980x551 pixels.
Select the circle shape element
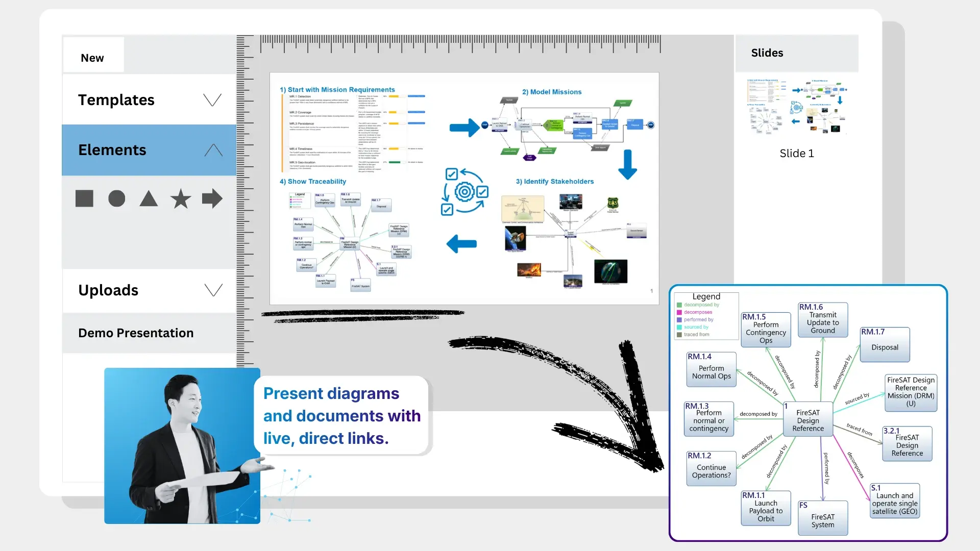[117, 198]
